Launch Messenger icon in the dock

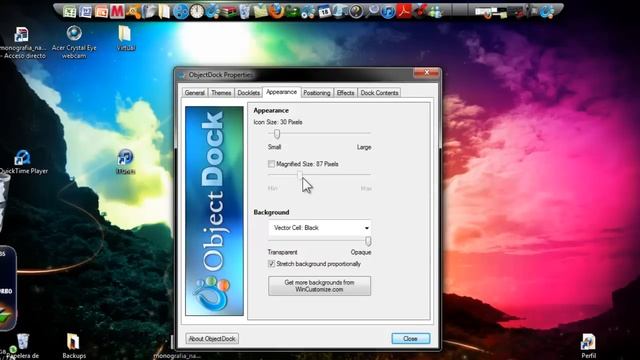[x=436, y=11]
